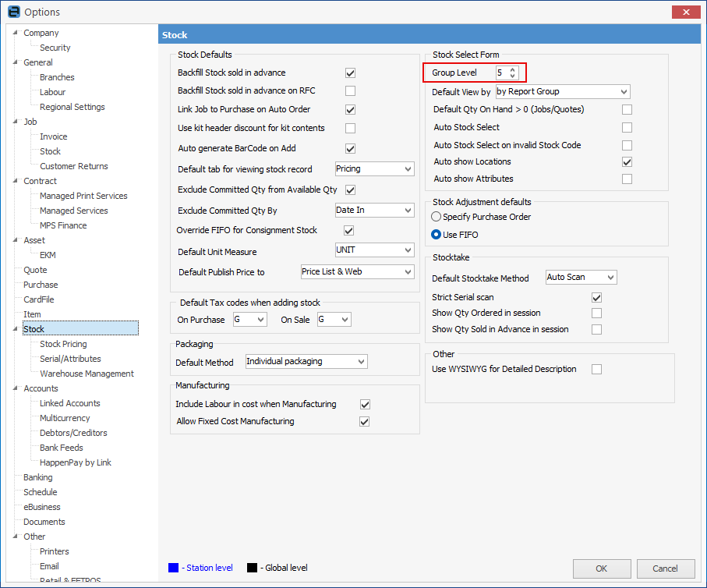The height and width of the screenshot is (588, 707).
Task: Open Exclude Committed Qty By dropdown
Action: click(x=375, y=210)
